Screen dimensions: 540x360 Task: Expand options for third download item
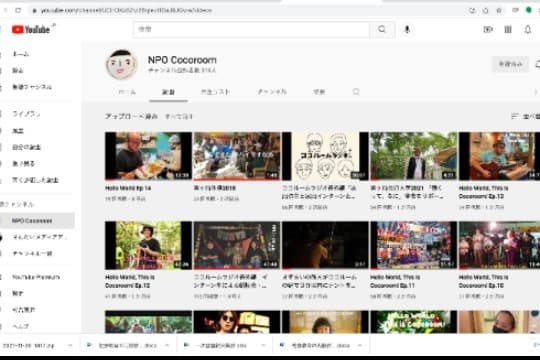point(263,345)
